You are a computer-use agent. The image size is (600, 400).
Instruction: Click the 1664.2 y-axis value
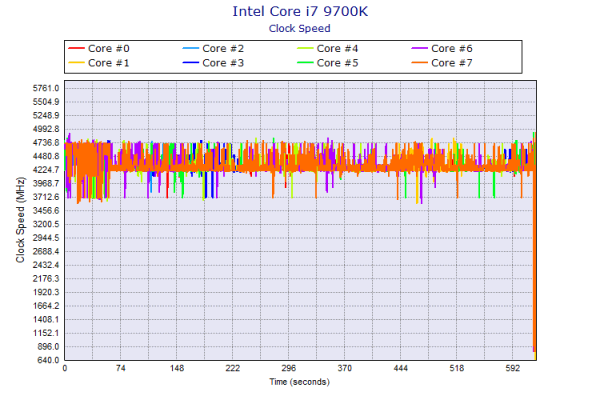pos(46,306)
